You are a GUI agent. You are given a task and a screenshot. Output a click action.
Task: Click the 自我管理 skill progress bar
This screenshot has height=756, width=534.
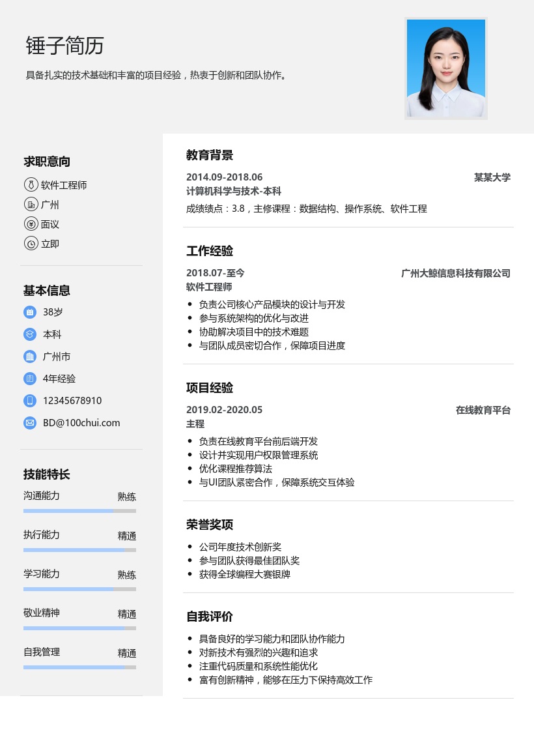pyautogui.click(x=79, y=667)
